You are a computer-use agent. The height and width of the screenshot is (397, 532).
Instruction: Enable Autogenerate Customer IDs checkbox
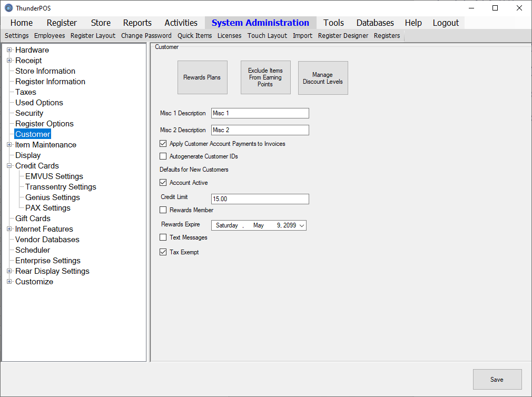163,156
